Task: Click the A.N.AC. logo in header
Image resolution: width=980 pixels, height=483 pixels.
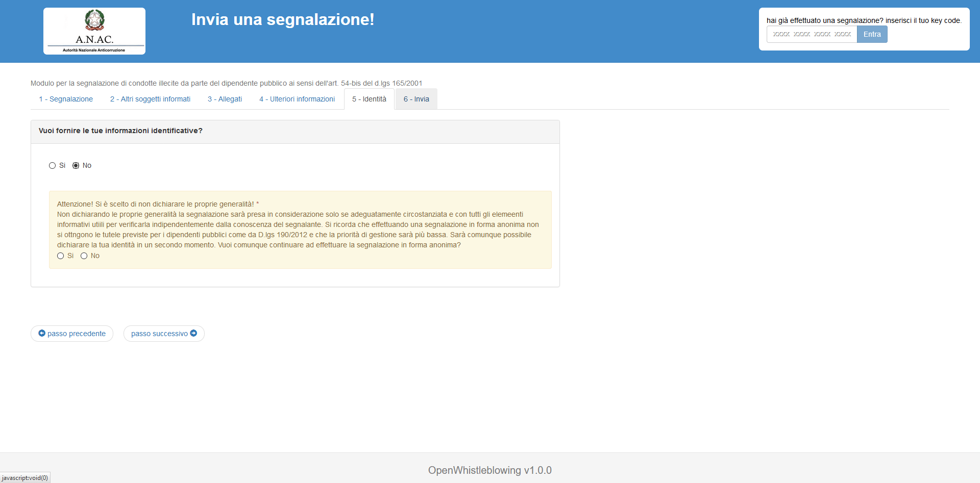Action: coord(94,31)
